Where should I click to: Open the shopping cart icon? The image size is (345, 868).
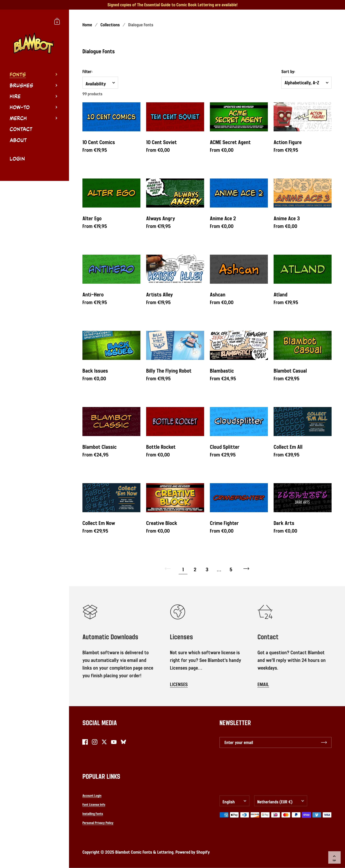(57, 22)
